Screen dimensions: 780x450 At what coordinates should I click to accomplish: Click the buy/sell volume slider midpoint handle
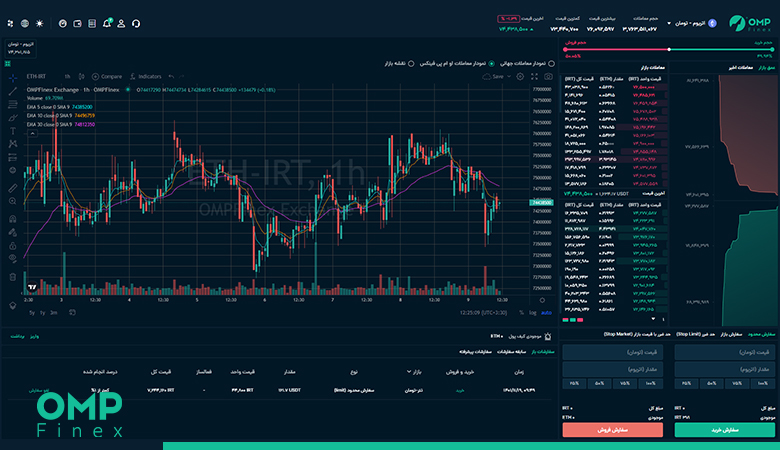[669, 50]
